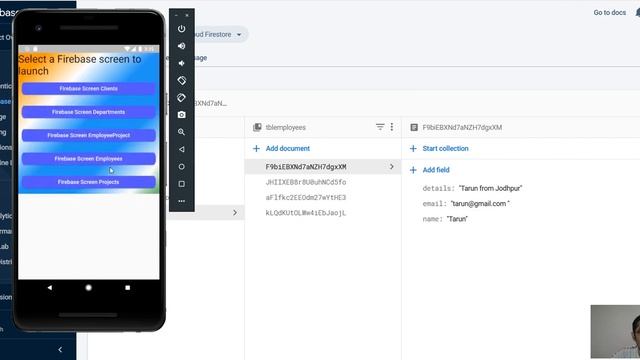
Task: Open the Cloud Firestore dropdown arrow
Action: point(239,35)
